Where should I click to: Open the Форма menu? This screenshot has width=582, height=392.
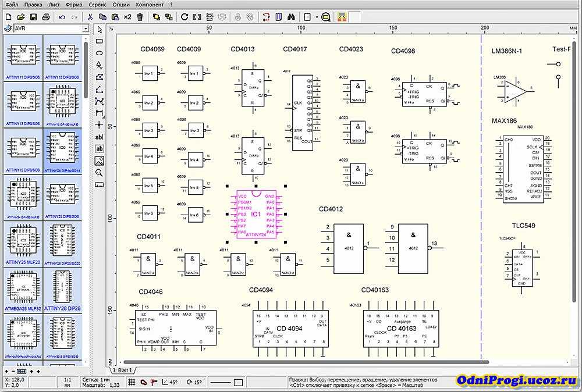pyautogui.click(x=74, y=5)
